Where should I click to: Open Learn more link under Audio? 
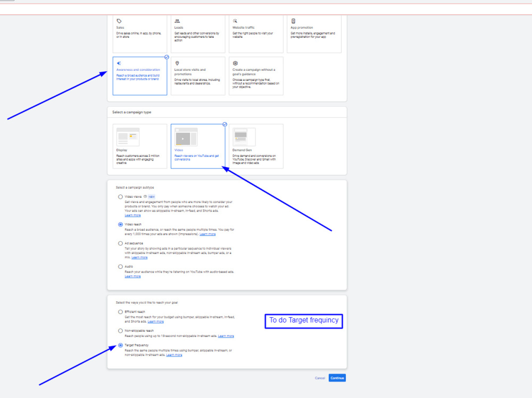point(132,276)
